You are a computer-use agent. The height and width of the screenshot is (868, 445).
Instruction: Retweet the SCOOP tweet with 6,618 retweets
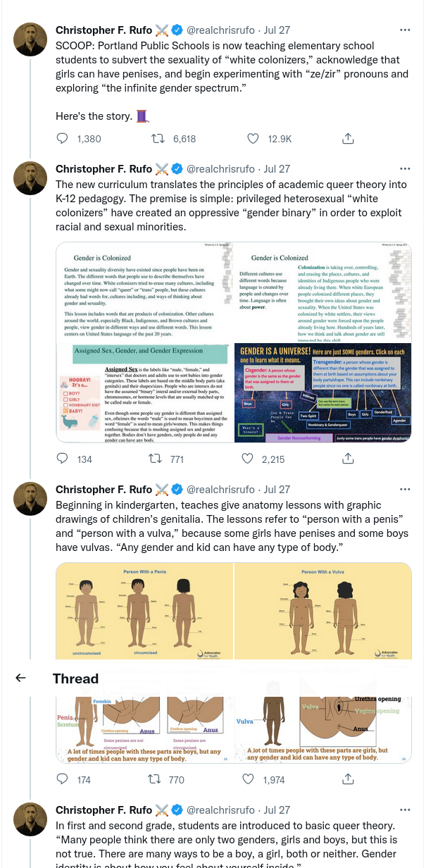[158, 139]
